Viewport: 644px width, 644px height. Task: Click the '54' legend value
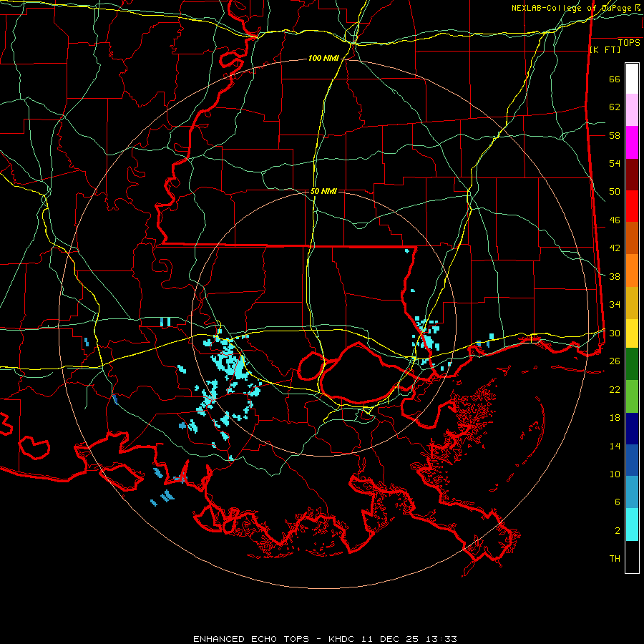coord(615,163)
